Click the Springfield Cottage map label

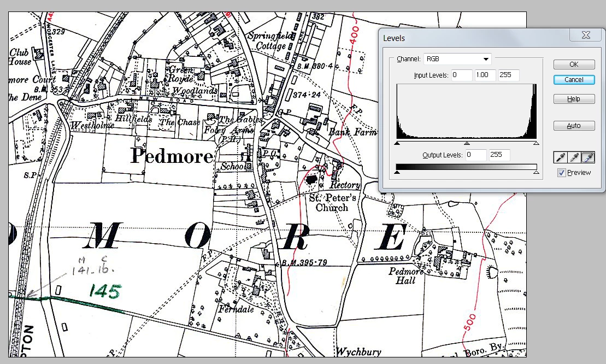pos(272,41)
